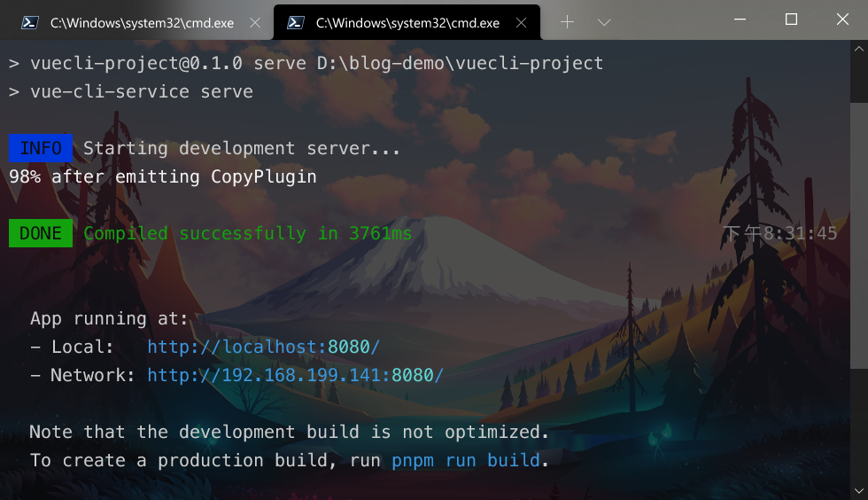Click the Compiled successfully in 3761ms text

pos(247,233)
